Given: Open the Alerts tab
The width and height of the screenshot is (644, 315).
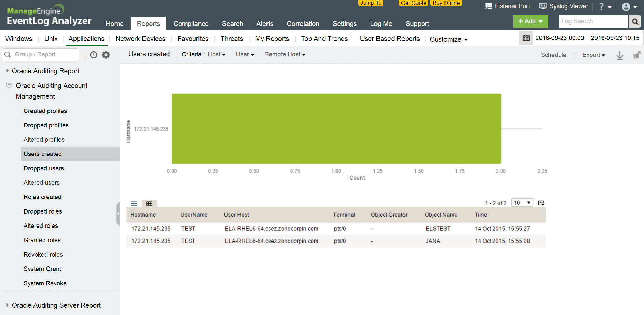Looking at the screenshot, I should 265,24.
